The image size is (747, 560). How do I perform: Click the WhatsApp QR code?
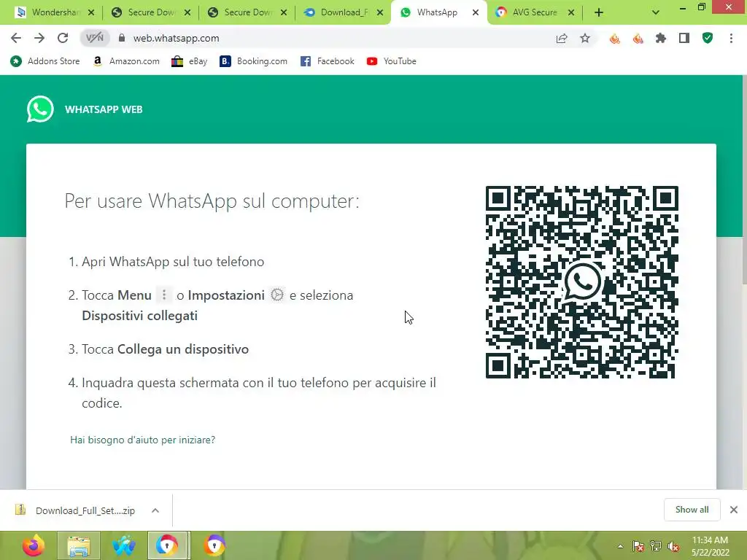pyautogui.click(x=581, y=282)
